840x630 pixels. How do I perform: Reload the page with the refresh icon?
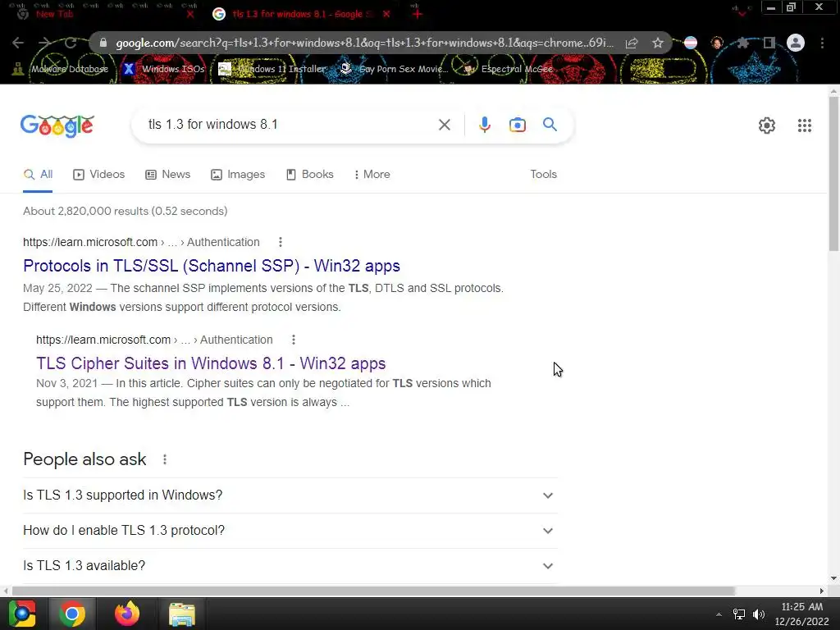tap(71, 43)
